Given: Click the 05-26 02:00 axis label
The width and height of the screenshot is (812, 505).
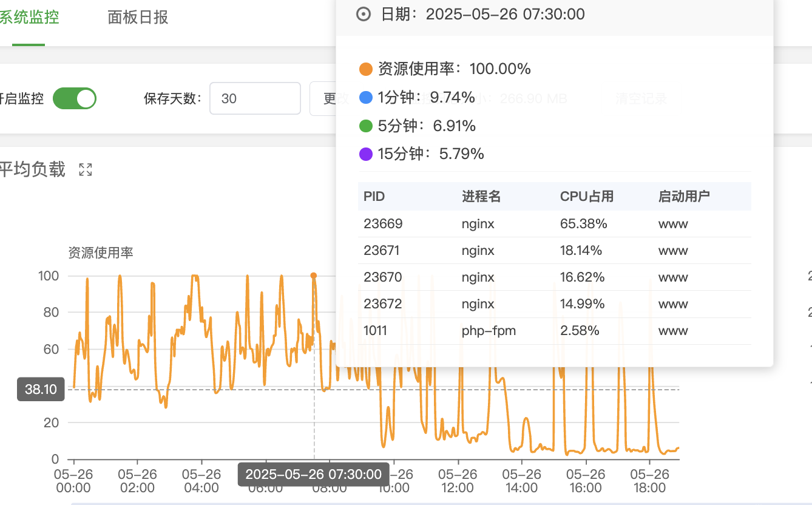Looking at the screenshot, I should (137, 481).
